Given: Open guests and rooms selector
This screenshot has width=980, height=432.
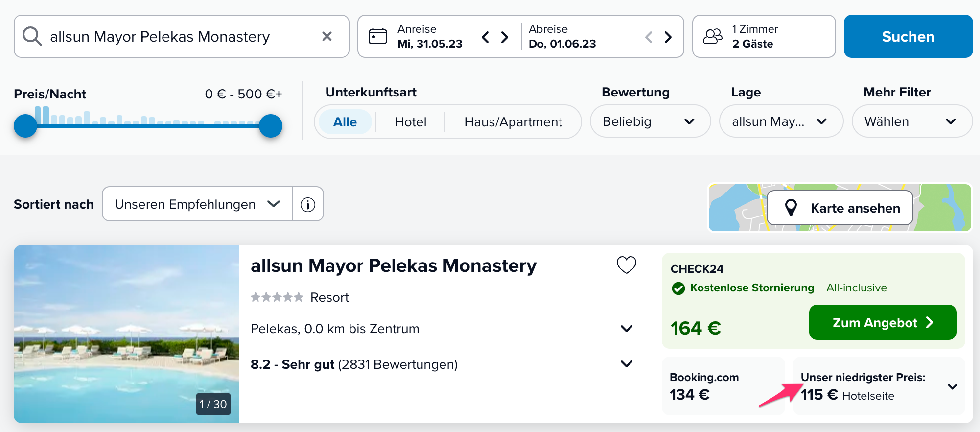Looking at the screenshot, I should click(764, 36).
